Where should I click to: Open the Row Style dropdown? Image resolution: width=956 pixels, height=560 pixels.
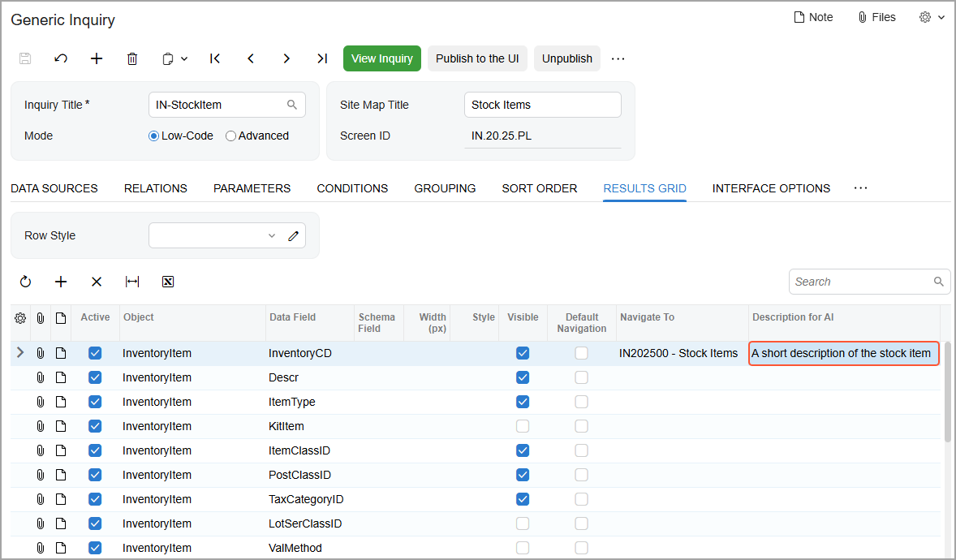tap(272, 236)
